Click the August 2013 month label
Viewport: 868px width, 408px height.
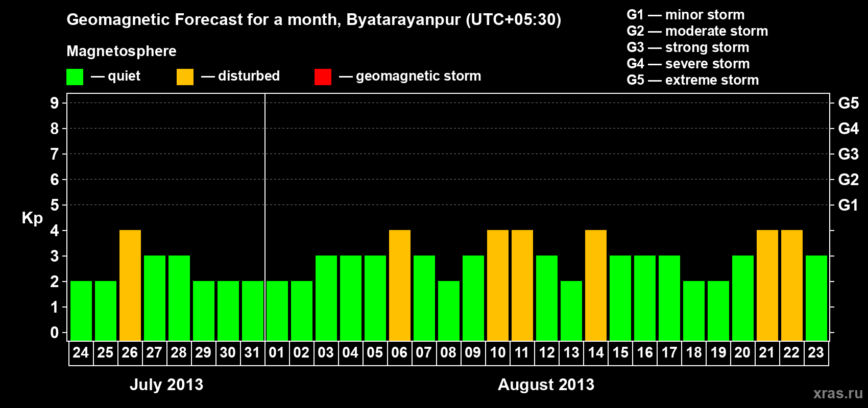(x=546, y=385)
